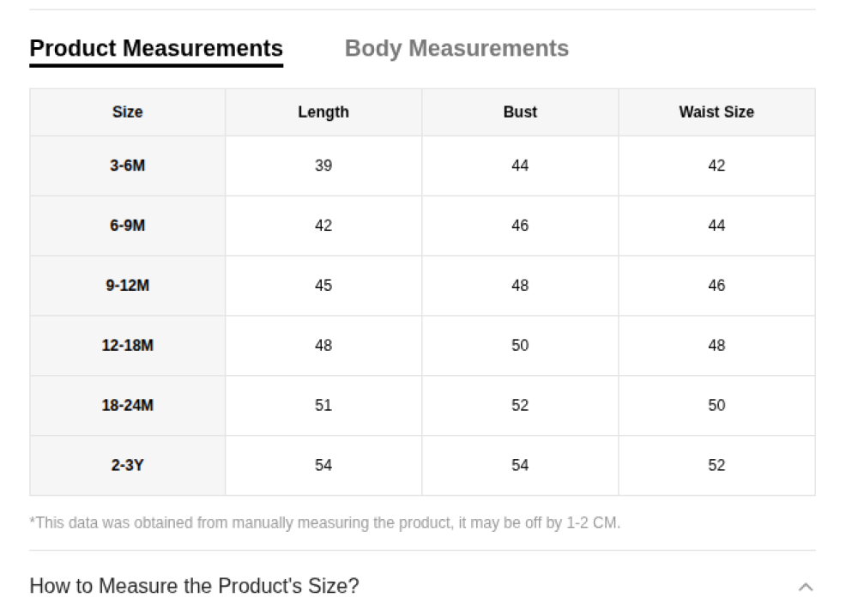Image resolution: width=858 pixels, height=616 pixels.
Task: Select the Size column header
Action: 127,112
